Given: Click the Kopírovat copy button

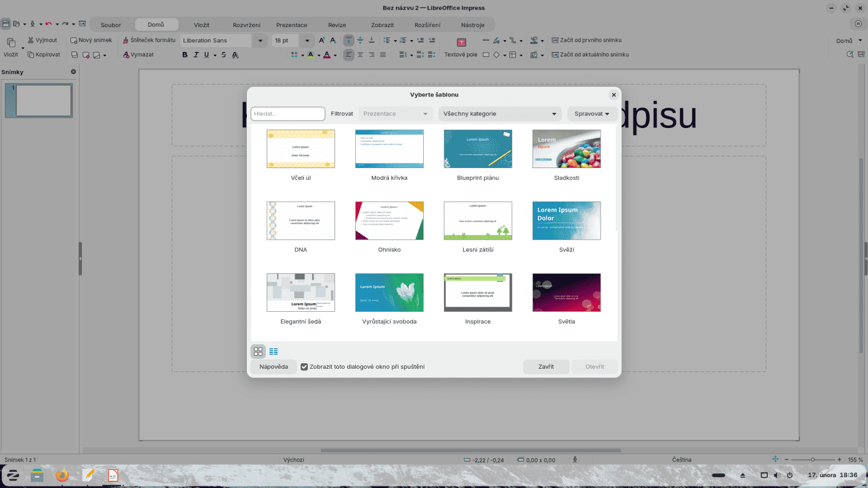Looking at the screenshot, I should coord(44,55).
